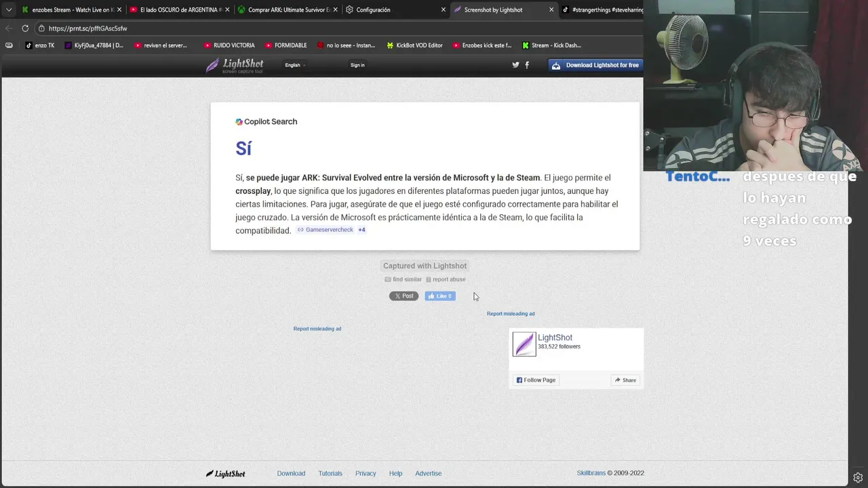The width and height of the screenshot is (868, 488).
Task: Click the LightShot logo in the header
Action: pyautogui.click(x=235, y=65)
